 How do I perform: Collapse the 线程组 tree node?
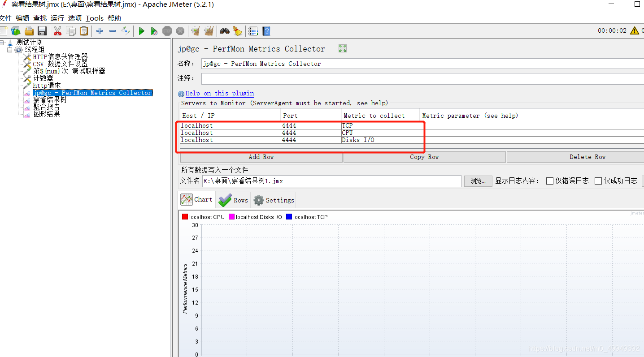pos(9,49)
